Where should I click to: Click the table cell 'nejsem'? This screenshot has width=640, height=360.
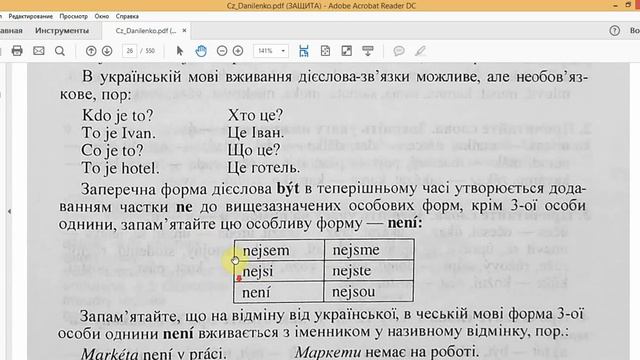click(x=279, y=250)
